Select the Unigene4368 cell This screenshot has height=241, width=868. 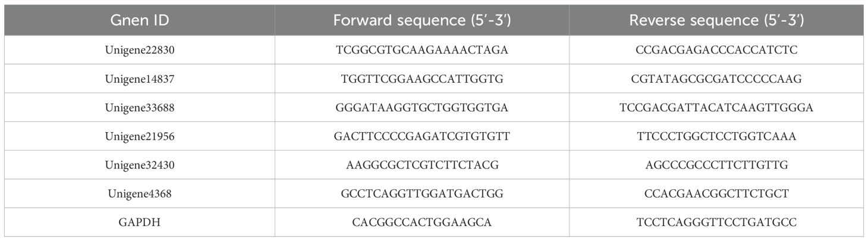coord(140,193)
